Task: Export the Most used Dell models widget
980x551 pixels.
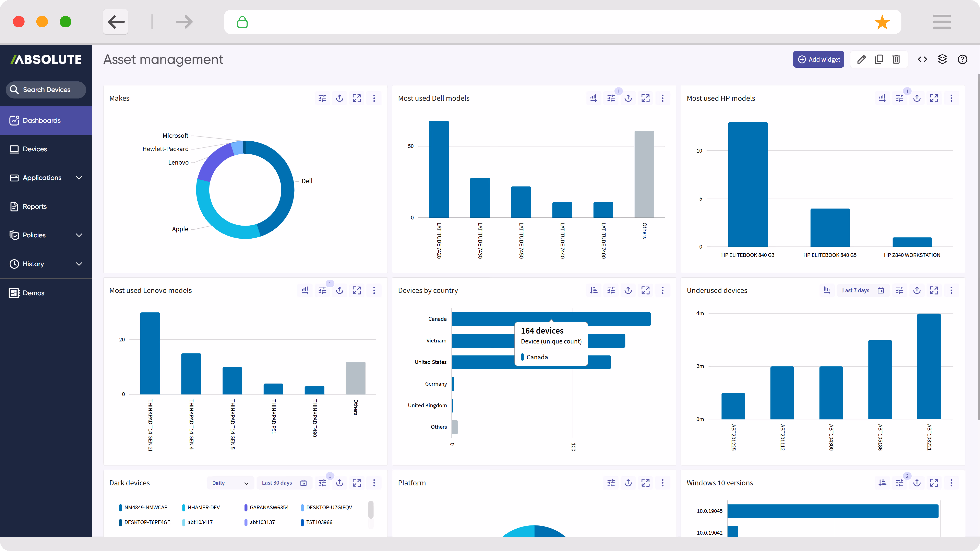Action: [x=628, y=98]
